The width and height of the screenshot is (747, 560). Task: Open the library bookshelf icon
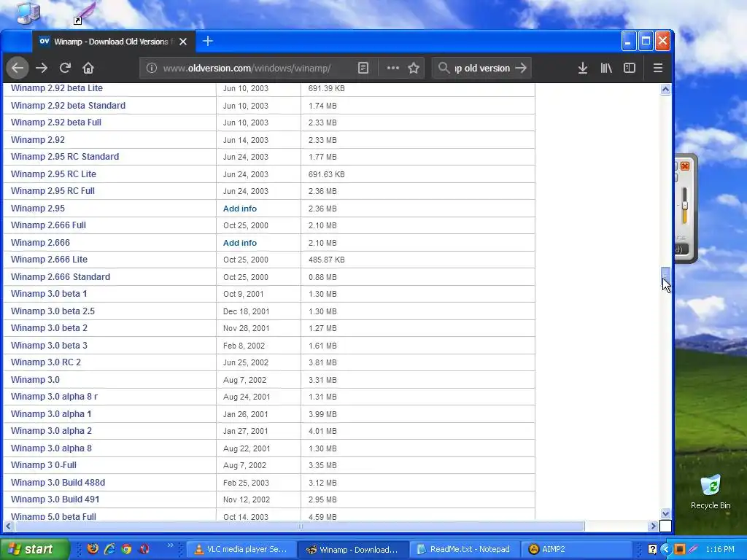click(x=606, y=68)
